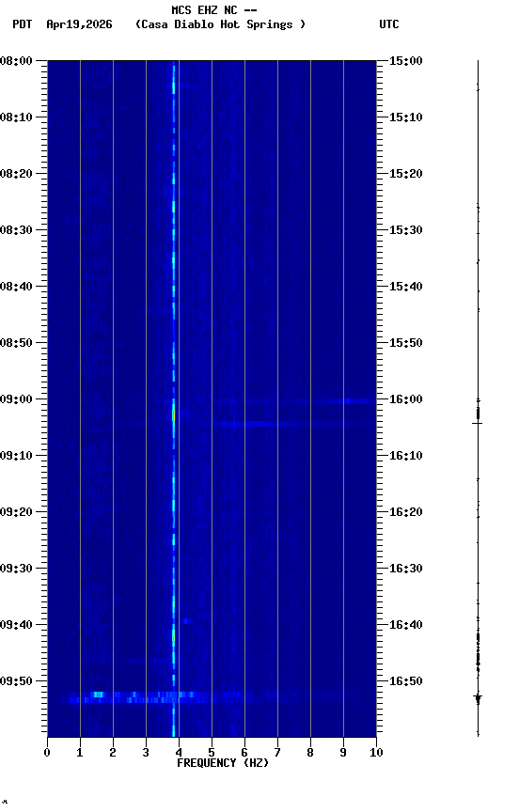The width and height of the screenshot is (519, 812).
Task: Click the 15:10 UTC time label
Action: [406, 117]
